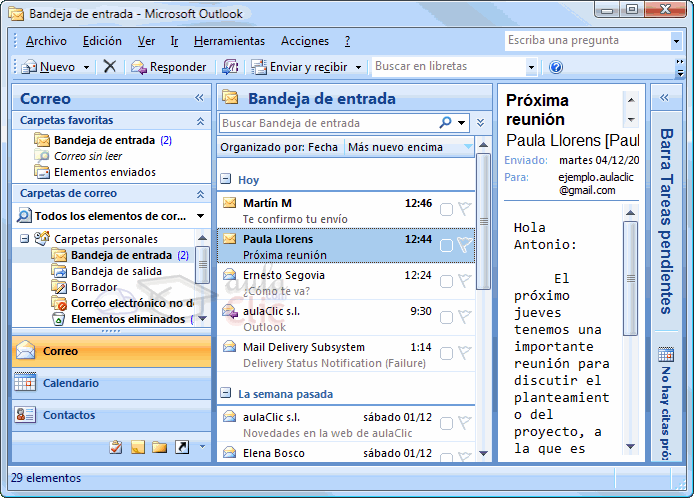Open Edición menu
Image resolution: width=694 pixels, height=498 pixels.
[x=102, y=41]
